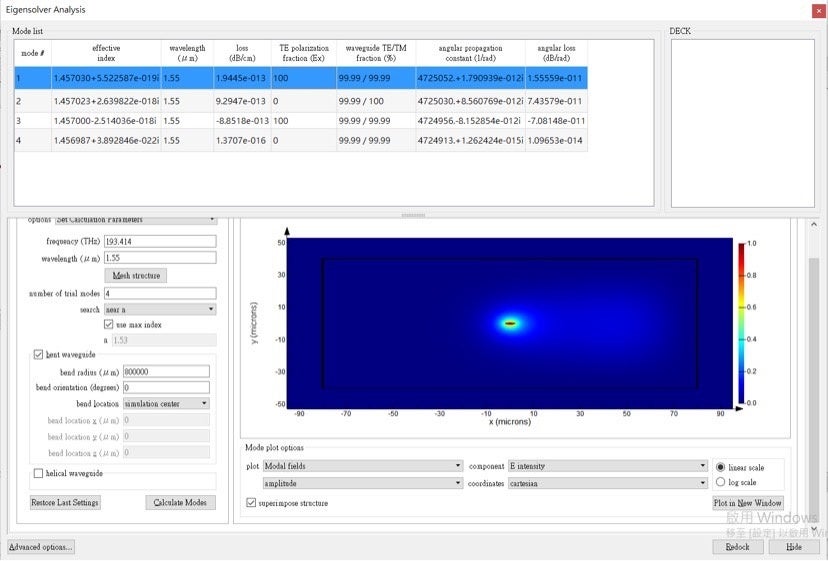Uncheck the bent waveguide option

coord(39,354)
